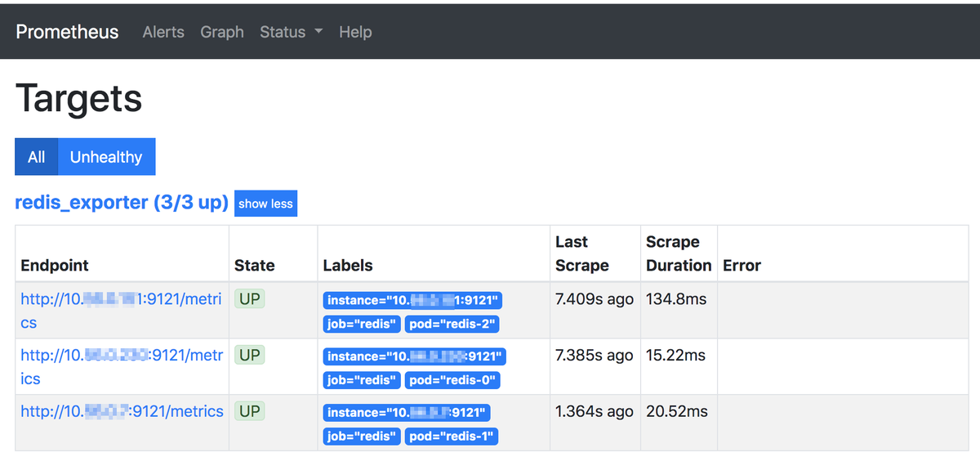The width and height of the screenshot is (980, 466).
Task: Click the Scrape Duration column header
Action: [x=679, y=253]
